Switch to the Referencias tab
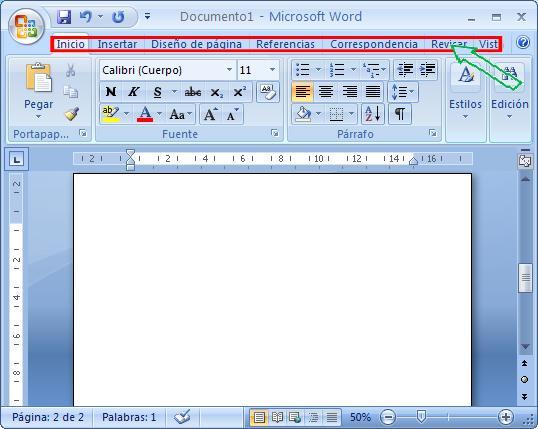Viewport: 538px width, 429px height. [x=285, y=44]
